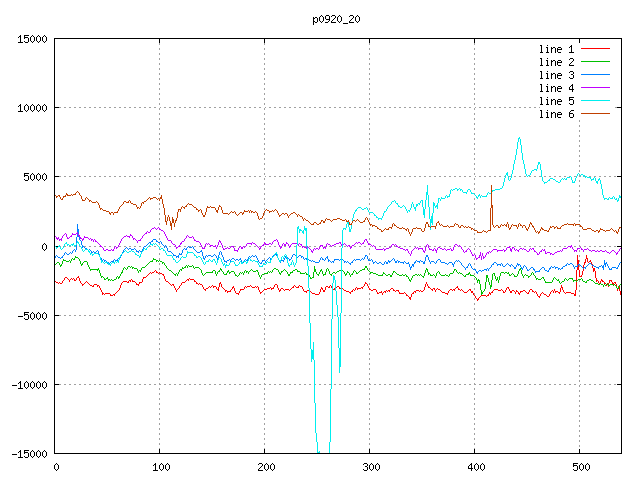This screenshot has height=480, width=640.
Task: Click the 100 x-axis tick label
Action: [x=160, y=467]
